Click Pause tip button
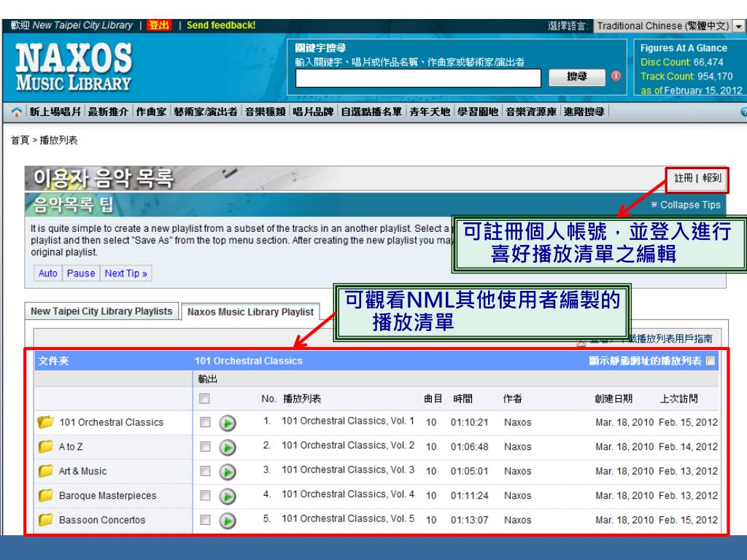Screen dimensions: 747x560 (x=80, y=273)
